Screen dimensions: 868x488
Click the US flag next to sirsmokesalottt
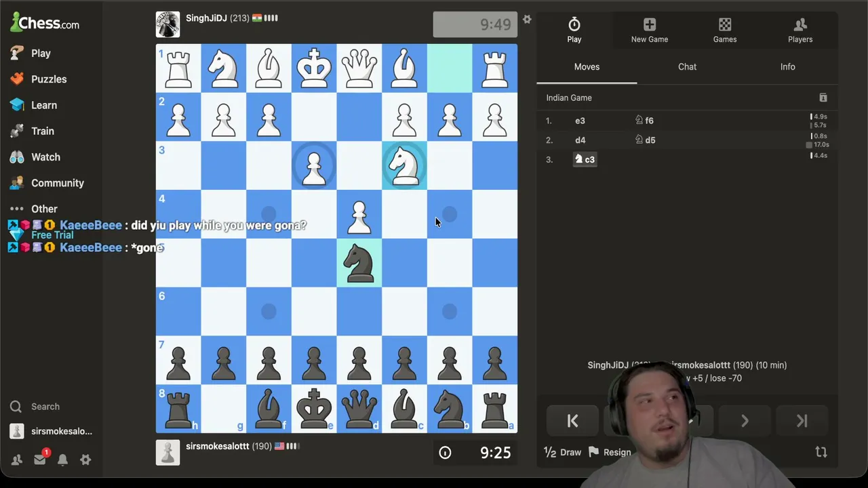[279, 447]
